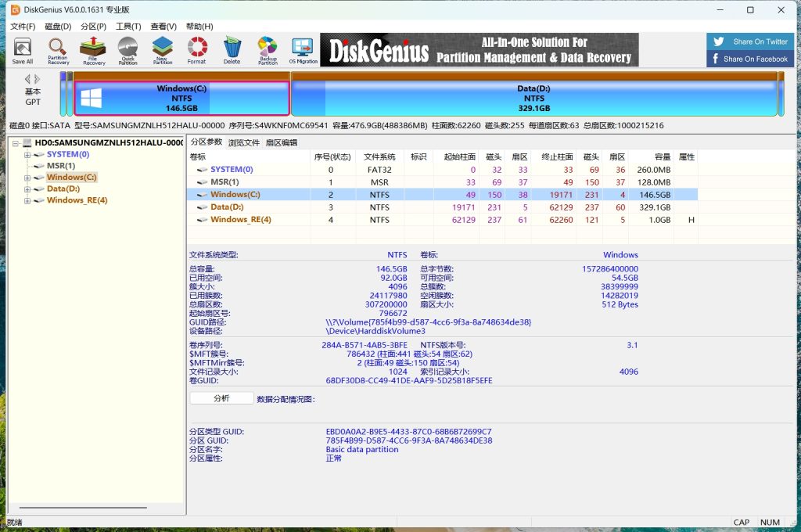Select SYSTEM(0) row in partition table
This screenshot has height=532, width=801.
click(443, 170)
